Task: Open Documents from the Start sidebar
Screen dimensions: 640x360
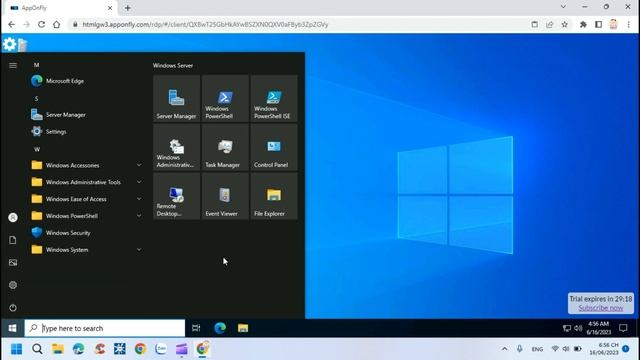Action: (13, 240)
